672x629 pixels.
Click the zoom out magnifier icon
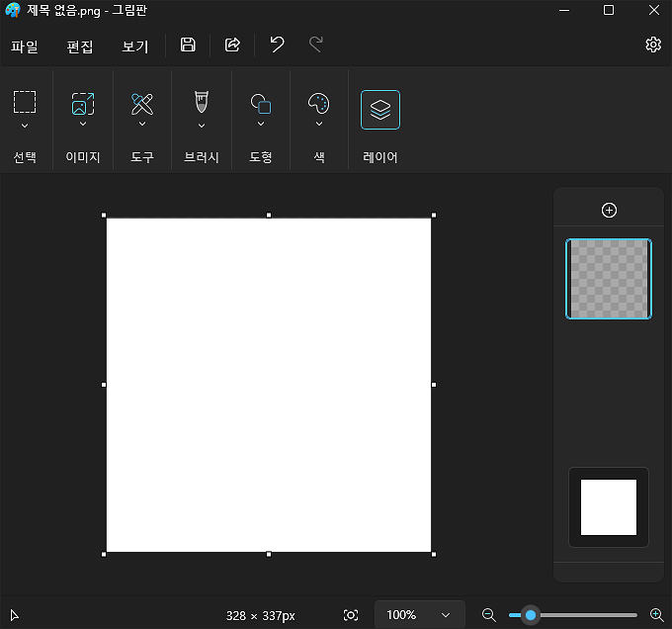[x=488, y=615]
